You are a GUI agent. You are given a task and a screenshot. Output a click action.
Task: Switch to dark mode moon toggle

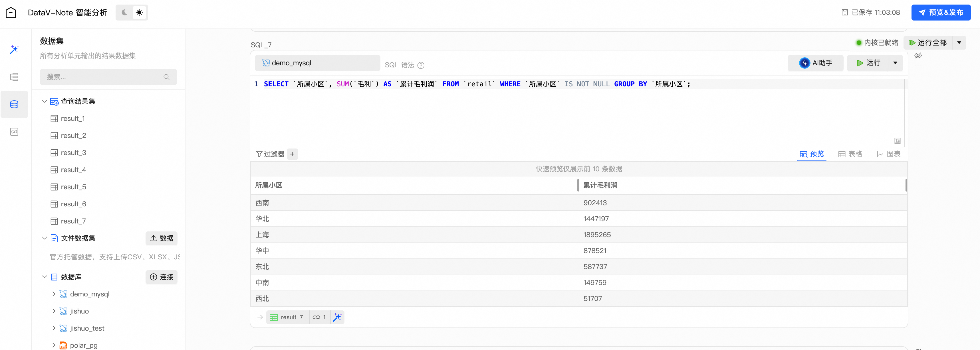point(124,13)
